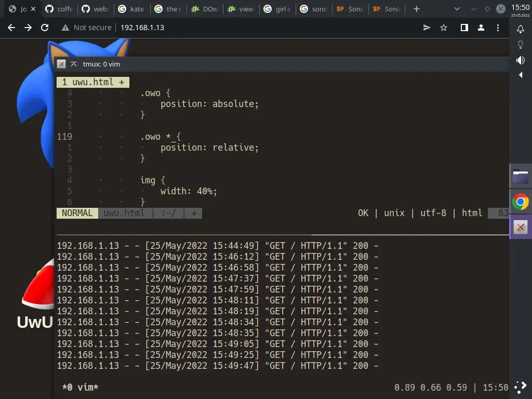The height and width of the screenshot is (399, 532).
Task: Click the log line at 15:49:05
Action: coord(218,344)
